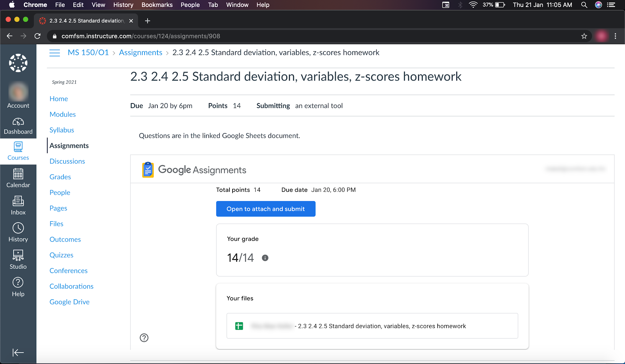Open the Calendar in the Canvas sidebar
The width and height of the screenshot is (625, 364).
click(x=18, y=178)
